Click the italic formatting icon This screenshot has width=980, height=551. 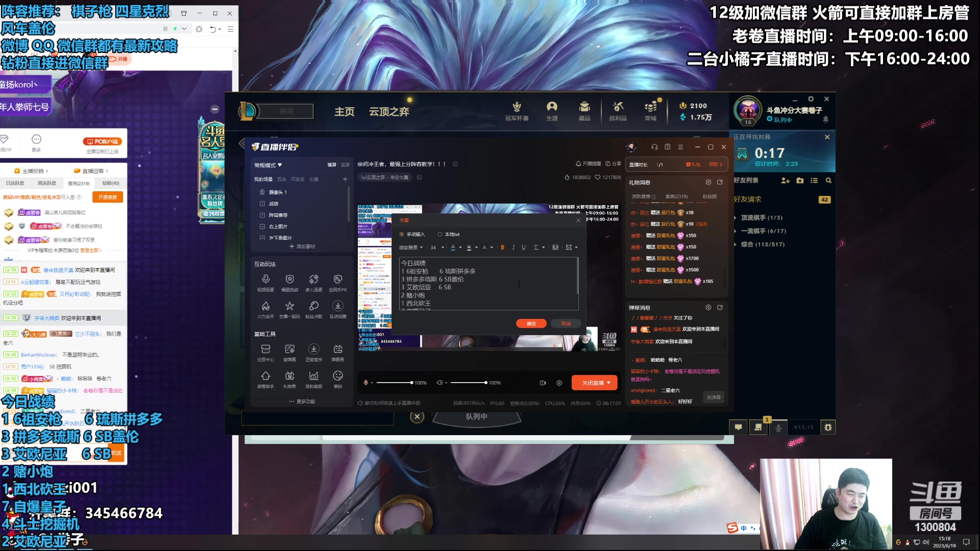click(x=513, y=247)
